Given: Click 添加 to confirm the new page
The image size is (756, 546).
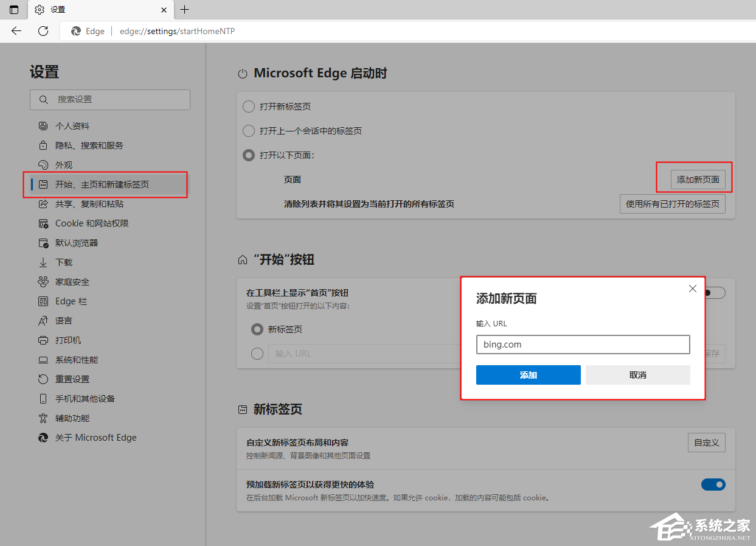Looking at the screenshot, I should point(528,375).
